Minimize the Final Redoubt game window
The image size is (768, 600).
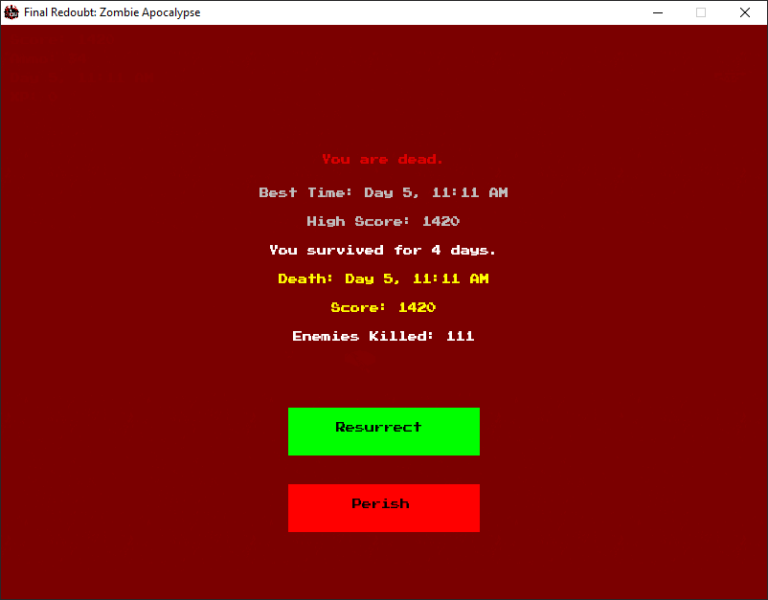658,12
